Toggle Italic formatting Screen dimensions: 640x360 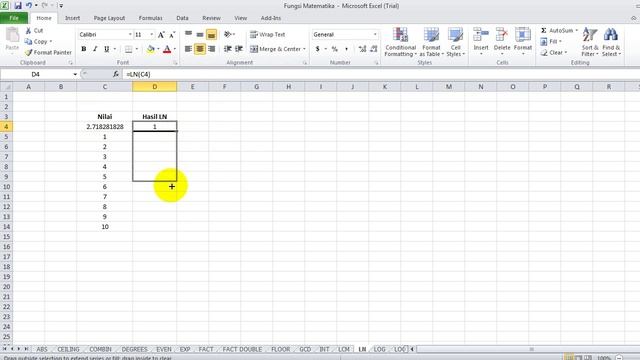point(95,49)
